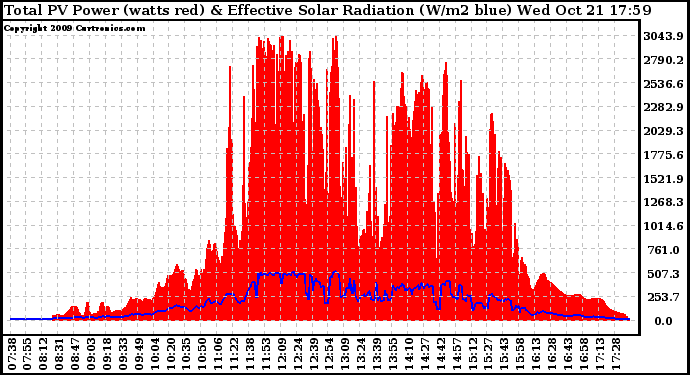
Task: Click the 15:27 time label
Action: 488,354
